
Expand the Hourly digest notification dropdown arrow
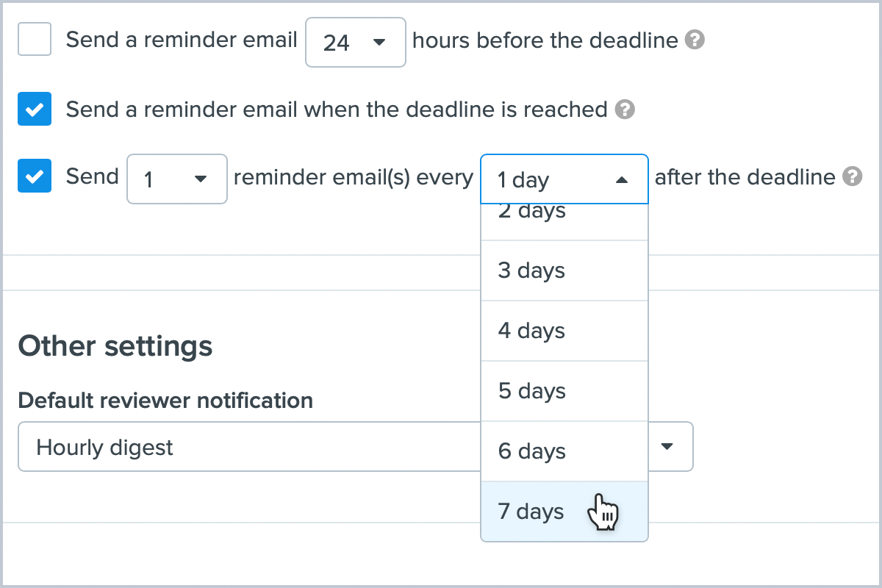click(x=667, y=446)
